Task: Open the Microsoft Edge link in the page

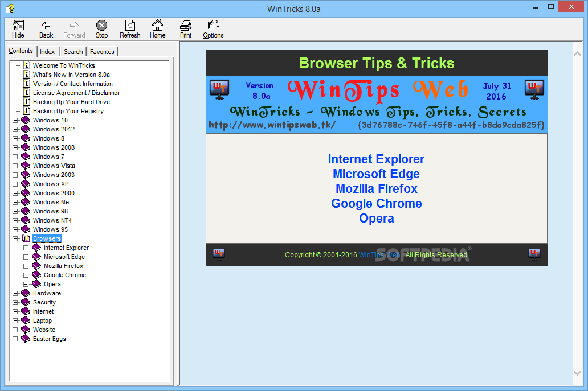Action: 376,174
